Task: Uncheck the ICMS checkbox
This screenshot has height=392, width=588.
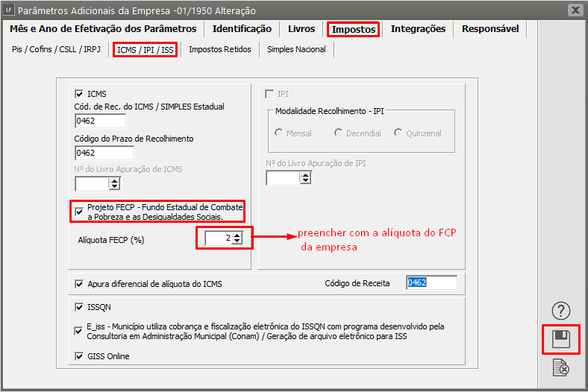Action: [80, 94]
